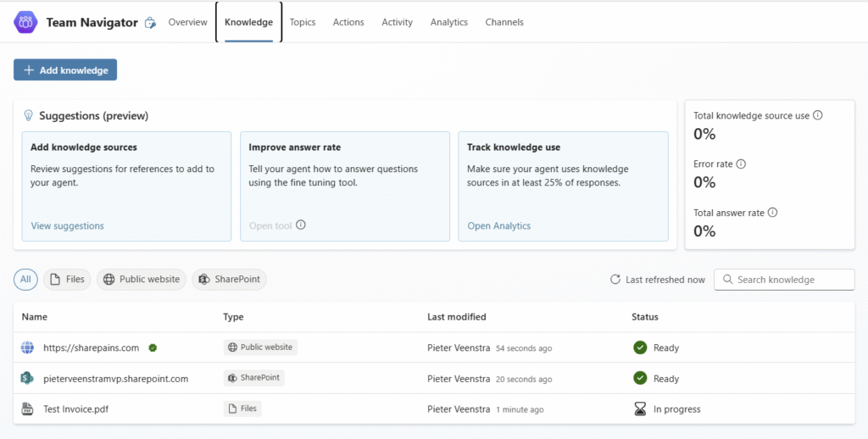Click the 1 minute ago timestamp
The width and height of the screenshot is (868, 439).
(520, 409)
